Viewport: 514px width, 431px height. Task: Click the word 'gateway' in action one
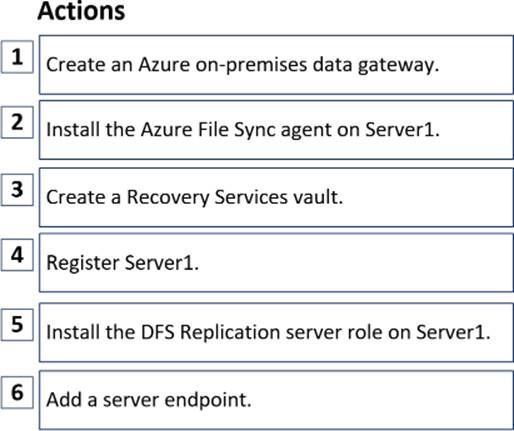398,65
